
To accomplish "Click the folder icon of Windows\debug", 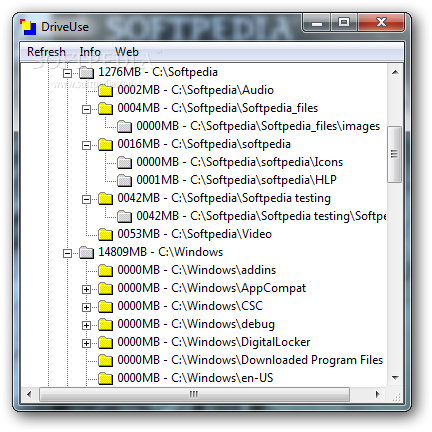I will (106, 324).
